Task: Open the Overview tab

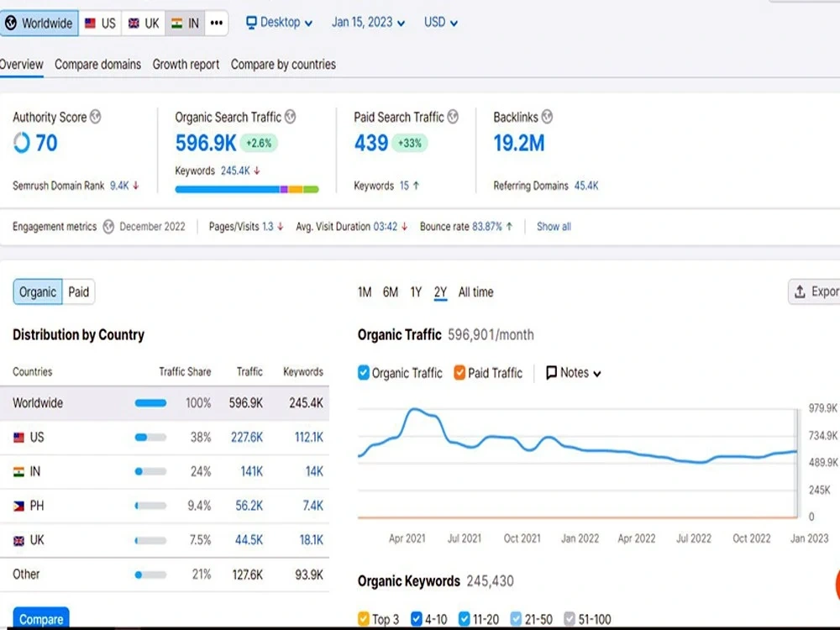Action: point(22,65)
